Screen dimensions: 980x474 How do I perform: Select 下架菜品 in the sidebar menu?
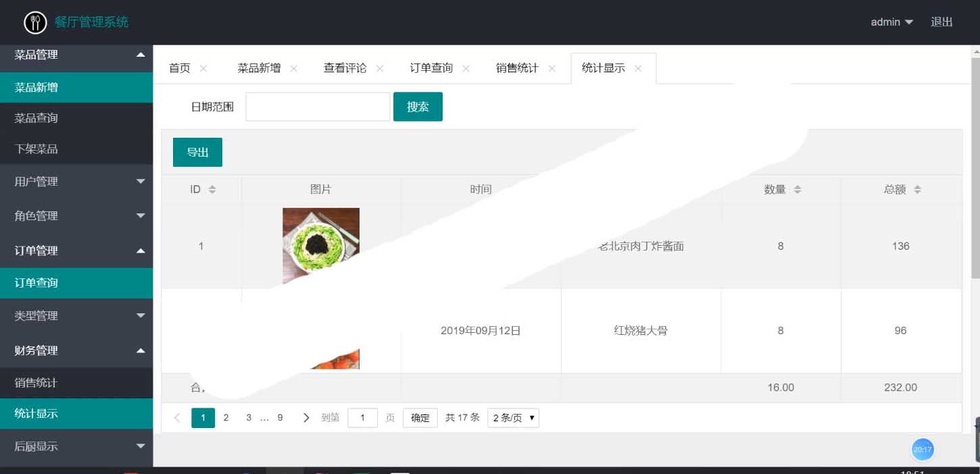click(36, 149)
